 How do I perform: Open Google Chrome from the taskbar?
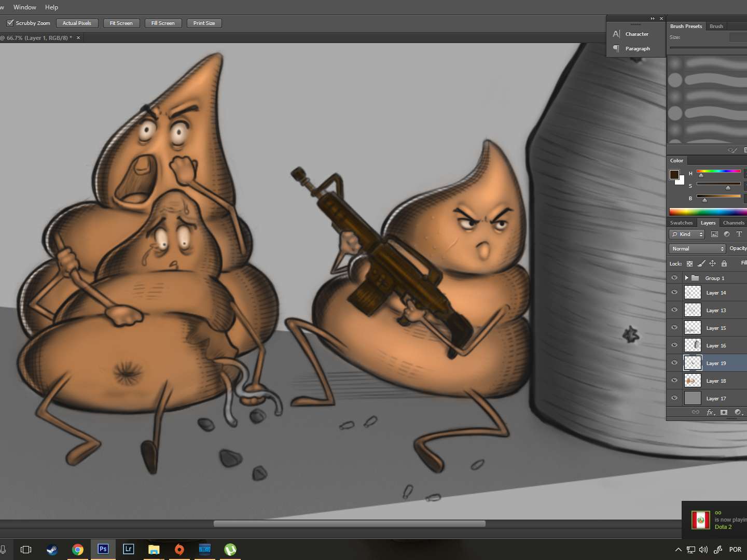point(78,550)
